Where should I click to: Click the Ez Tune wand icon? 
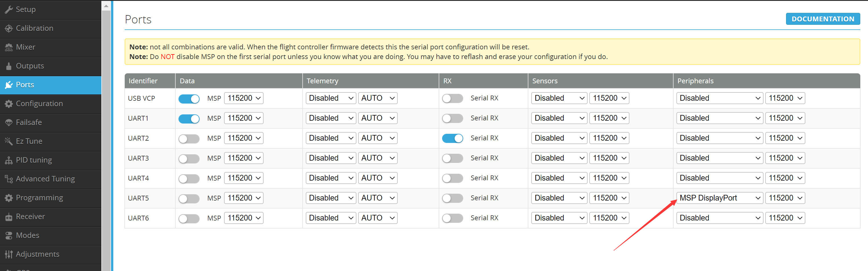click(x=9, y=141)
